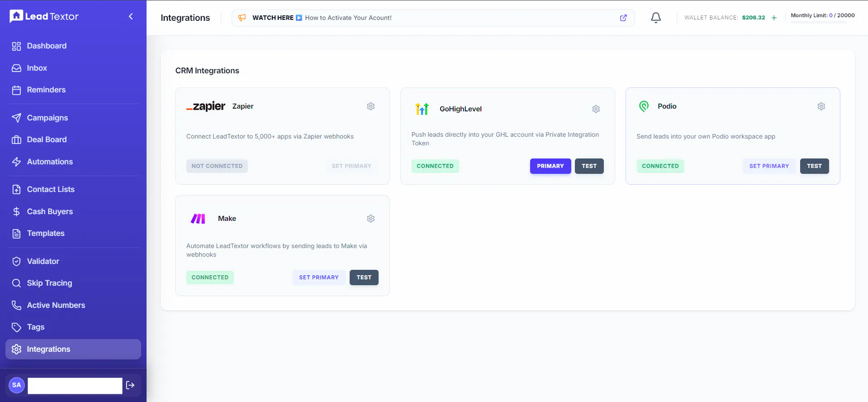868x402 pixels.
Task: Go to Skip Tracing
Action: pyautogui.click(x=73, y=283)
